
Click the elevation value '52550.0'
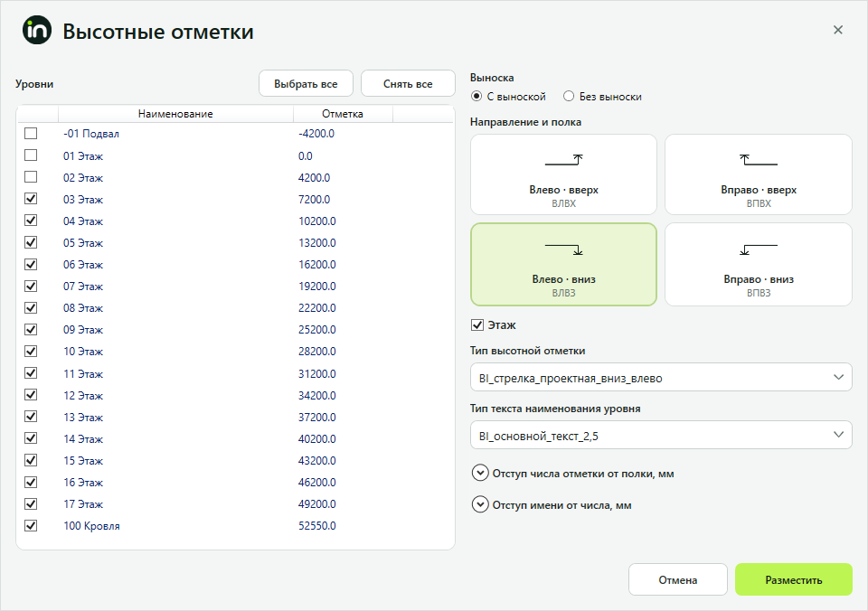tap(317, 526)
